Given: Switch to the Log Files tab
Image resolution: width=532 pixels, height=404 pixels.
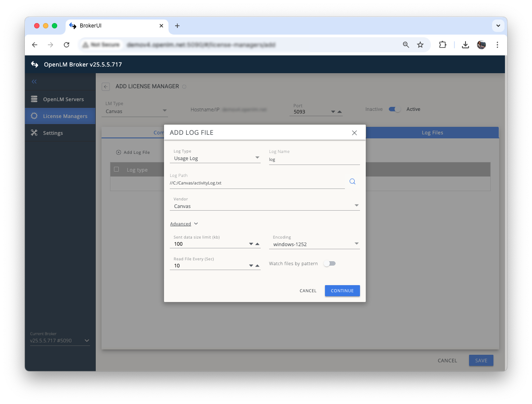Looking at the screenshot, I should pos(432,132).
